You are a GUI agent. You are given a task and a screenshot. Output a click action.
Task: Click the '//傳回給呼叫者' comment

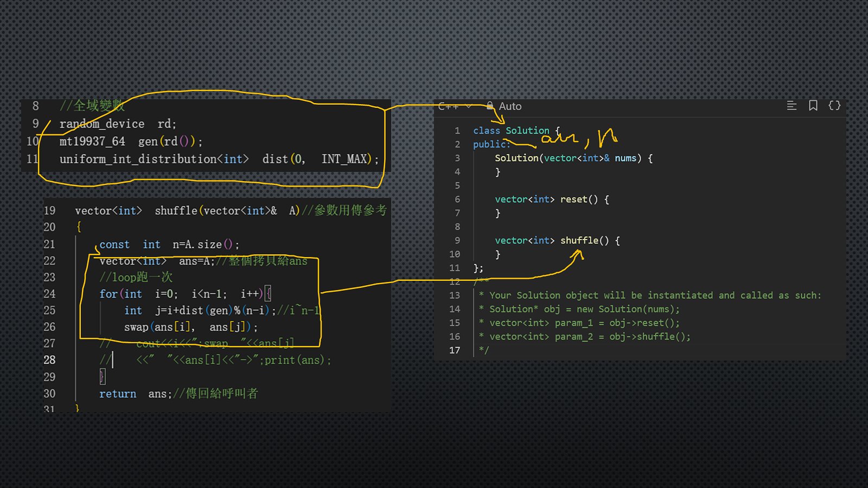(215, 393)
